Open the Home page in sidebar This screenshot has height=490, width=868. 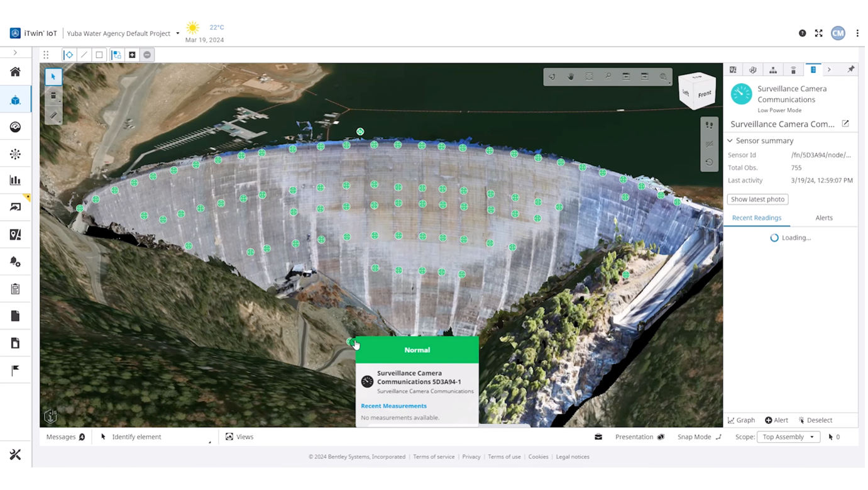[16, 72]
